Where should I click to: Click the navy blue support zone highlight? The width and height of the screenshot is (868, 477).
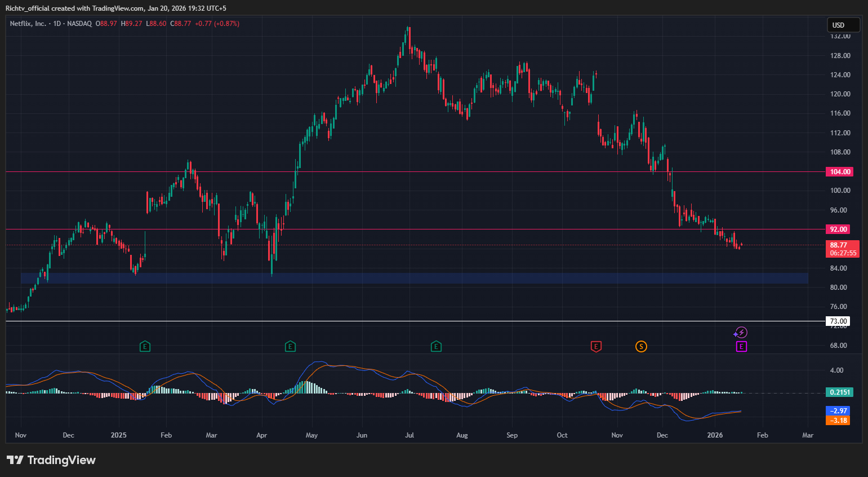(394, 277)
